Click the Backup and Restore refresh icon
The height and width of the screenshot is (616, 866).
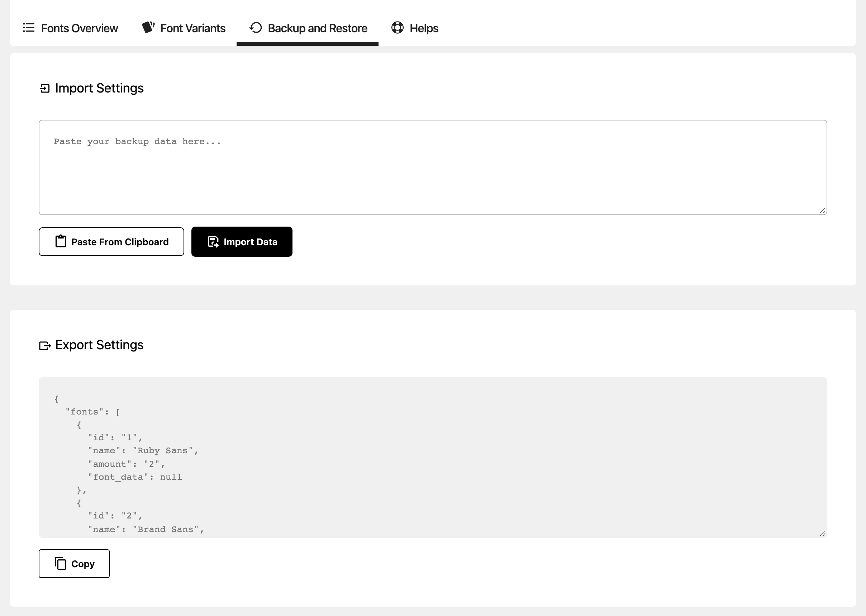[x=256, y=28]
